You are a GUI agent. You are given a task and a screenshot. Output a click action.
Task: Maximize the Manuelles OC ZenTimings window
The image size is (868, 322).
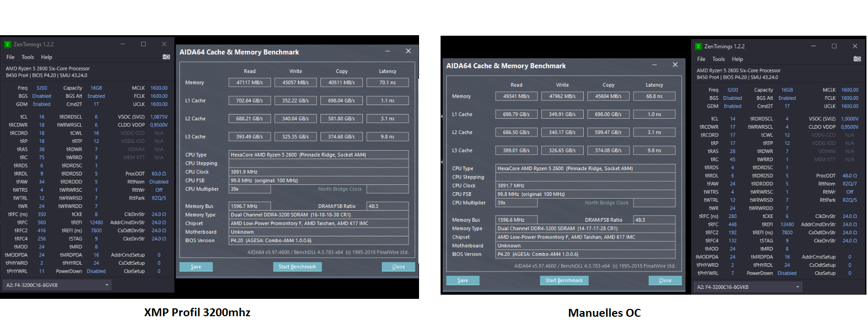pyautogui.click(x=834, y=46)
